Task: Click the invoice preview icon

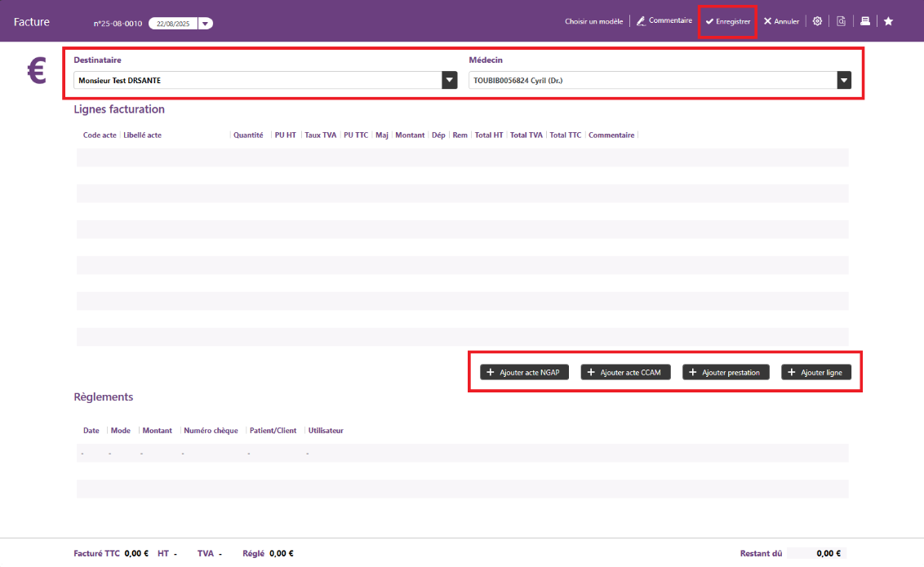Action: click(x=841, y=21)
